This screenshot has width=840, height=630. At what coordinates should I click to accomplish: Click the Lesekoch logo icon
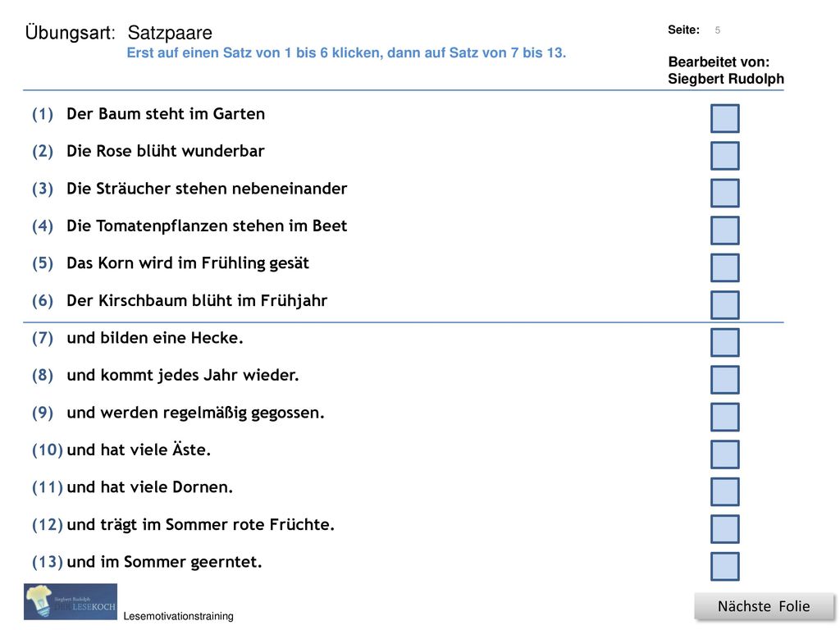tap(71, 601)
